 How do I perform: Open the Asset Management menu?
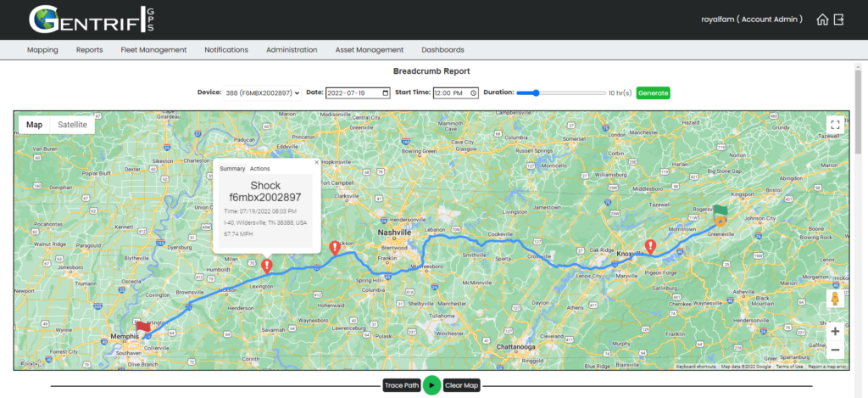coord(370,50)
